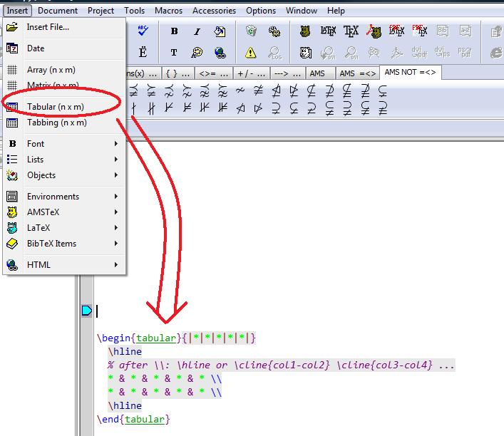The width and height of the screenshot is (504, 436).
Task: Insert the not-equal symbol from palette
Action: pyautogui.click(x=258, y=90)
